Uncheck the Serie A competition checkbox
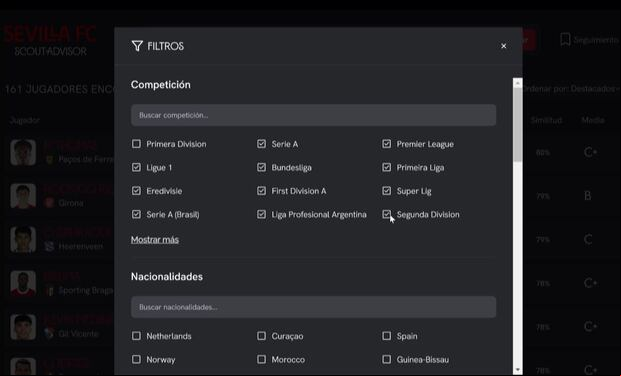The image size is (621, 376). [261, 144]
